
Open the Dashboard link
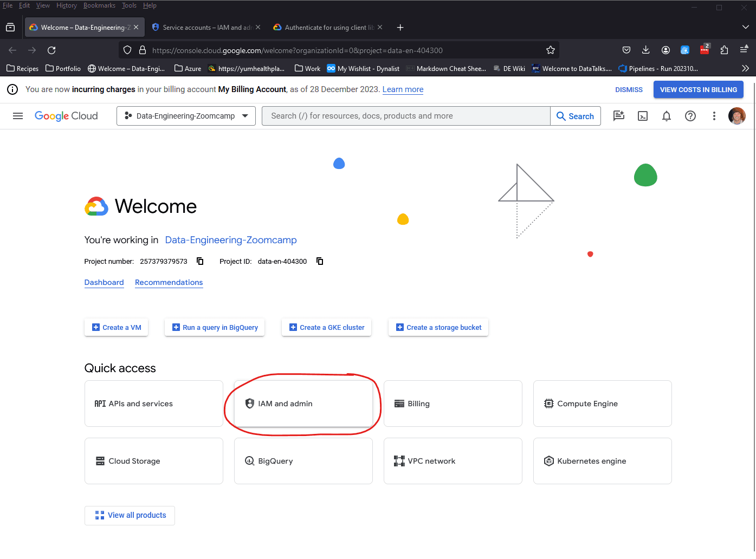pos(104,282)
